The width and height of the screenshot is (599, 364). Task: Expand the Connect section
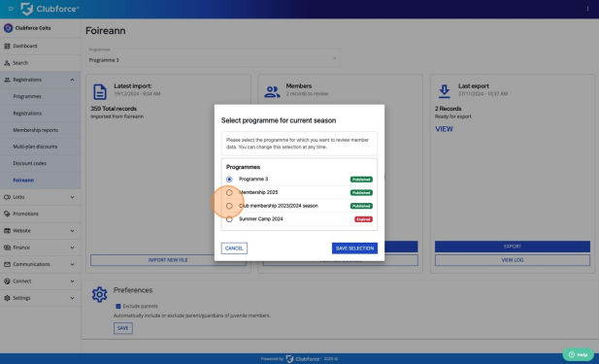[x=72, y=281]
